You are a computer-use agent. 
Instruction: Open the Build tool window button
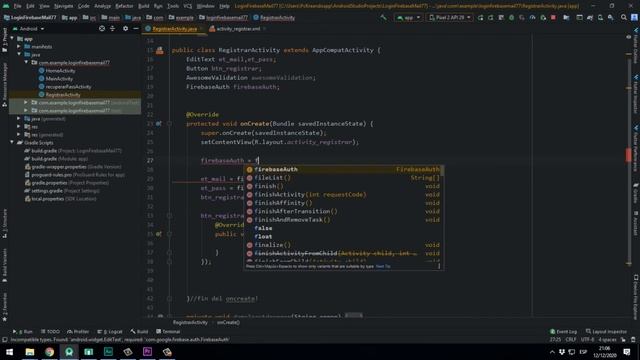point(139,331)
